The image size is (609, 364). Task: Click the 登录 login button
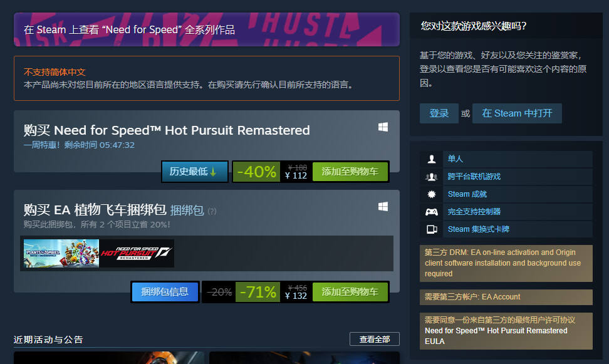coord(439,113)
